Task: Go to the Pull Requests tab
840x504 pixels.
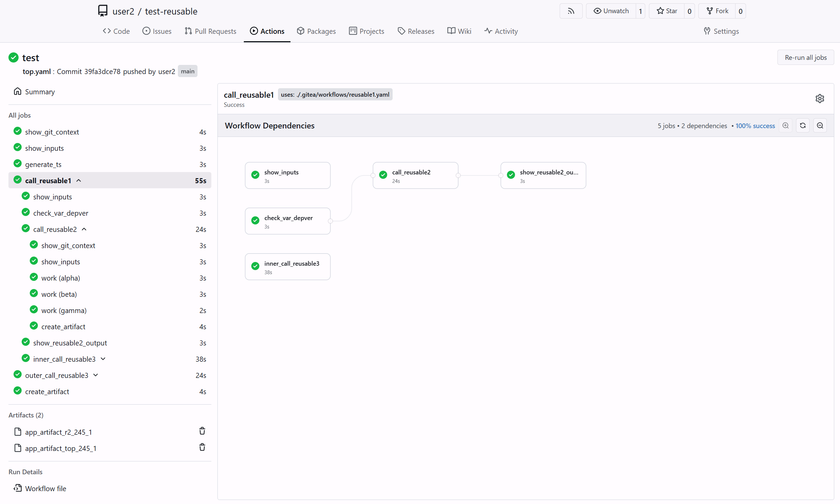Action: (210, 31)
